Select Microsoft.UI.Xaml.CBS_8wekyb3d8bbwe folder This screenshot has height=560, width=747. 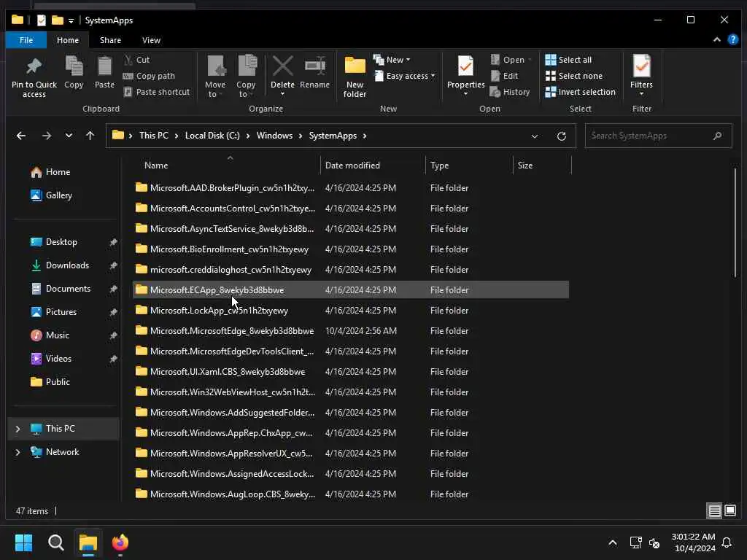[351, 372]
